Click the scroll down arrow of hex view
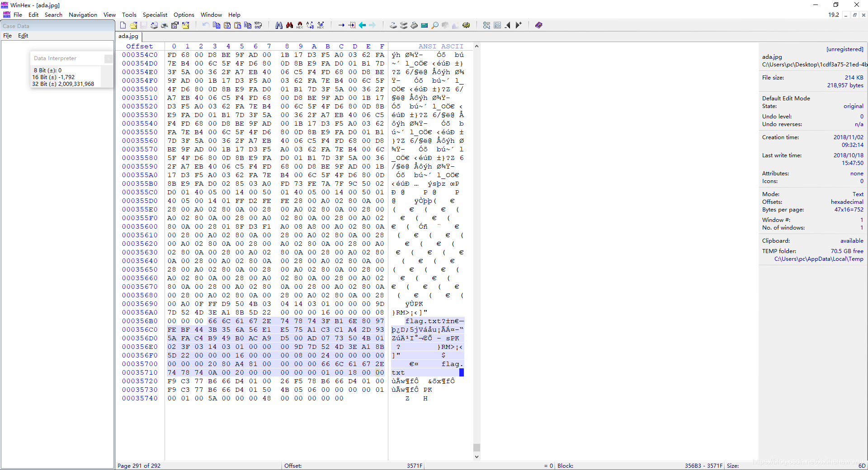 click(x=476, y=456)
